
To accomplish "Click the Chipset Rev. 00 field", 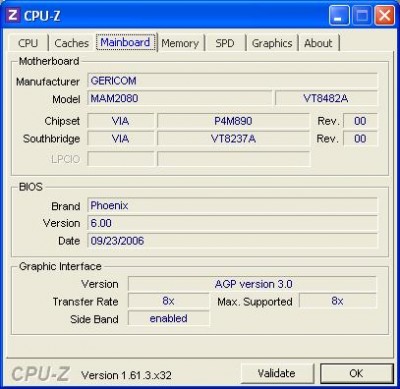I will click(360, 121).
